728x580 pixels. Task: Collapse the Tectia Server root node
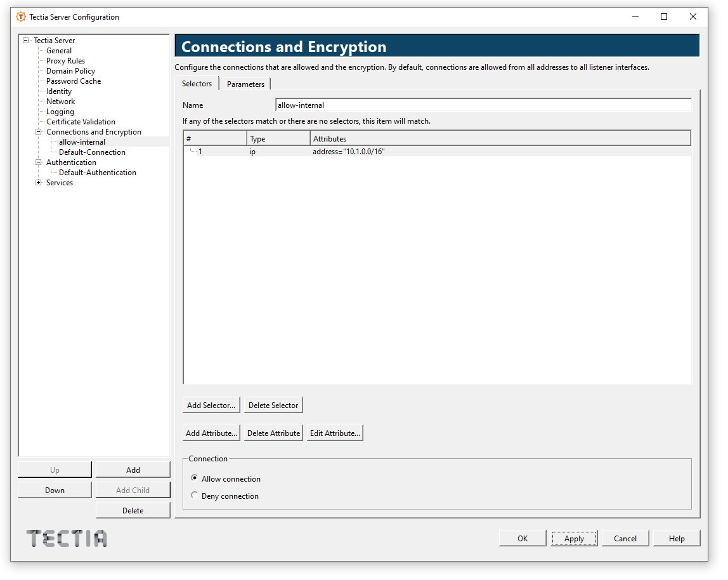pos(26,41)
